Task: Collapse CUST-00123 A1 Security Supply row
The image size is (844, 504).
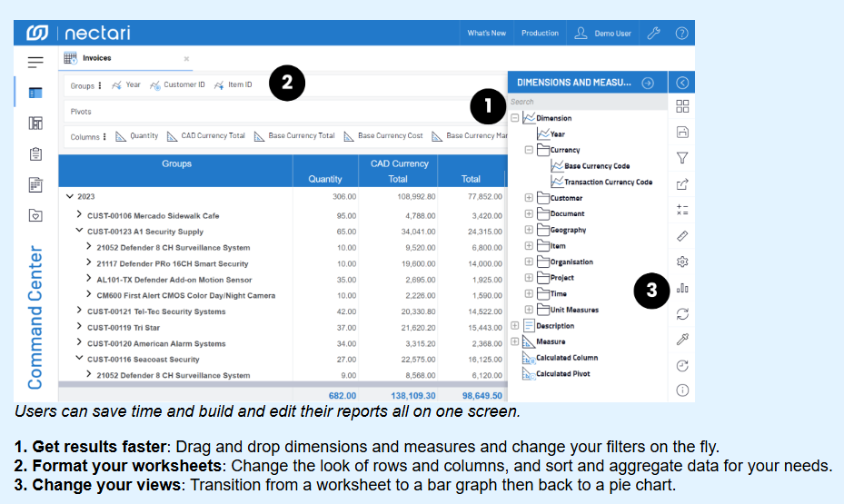Action: 79,231
